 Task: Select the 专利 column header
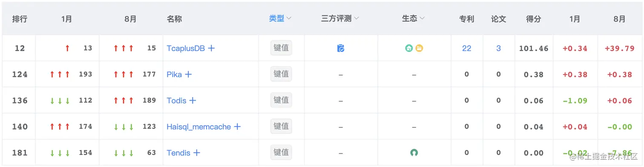click(x=466, y=19)
